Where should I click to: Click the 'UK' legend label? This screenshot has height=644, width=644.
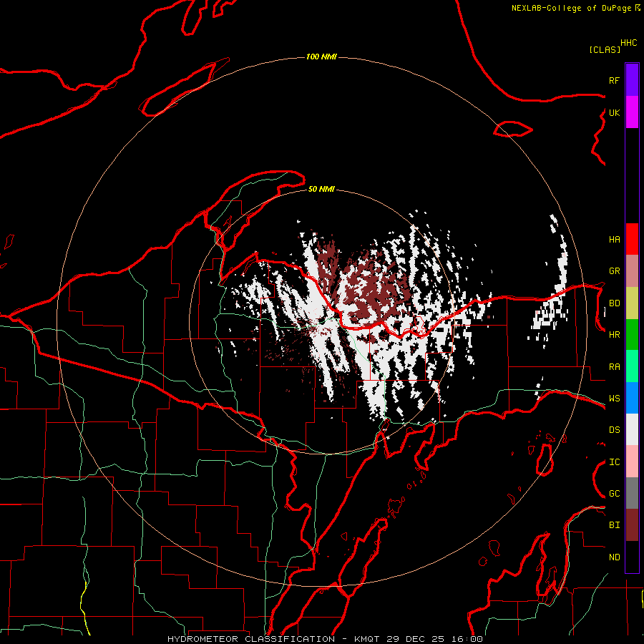[614, 112]
